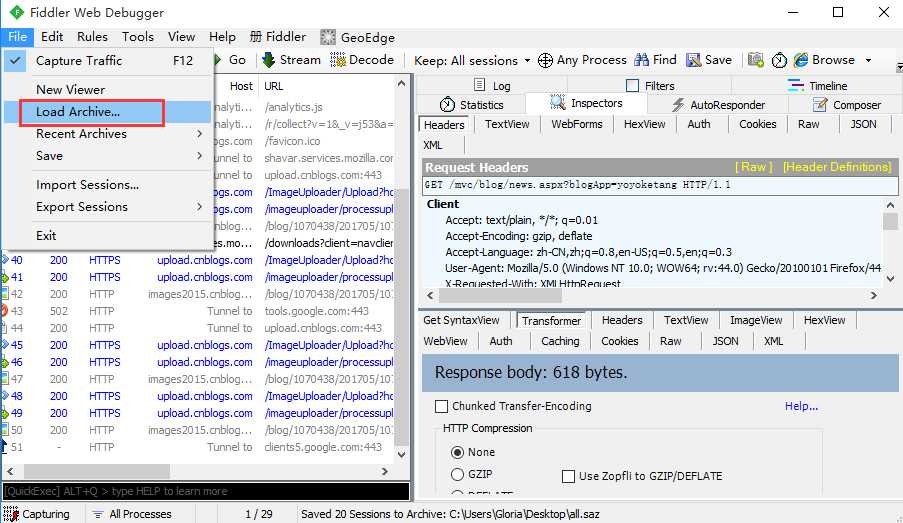Toggle the Filters tab checkbox

click(632, 85)
